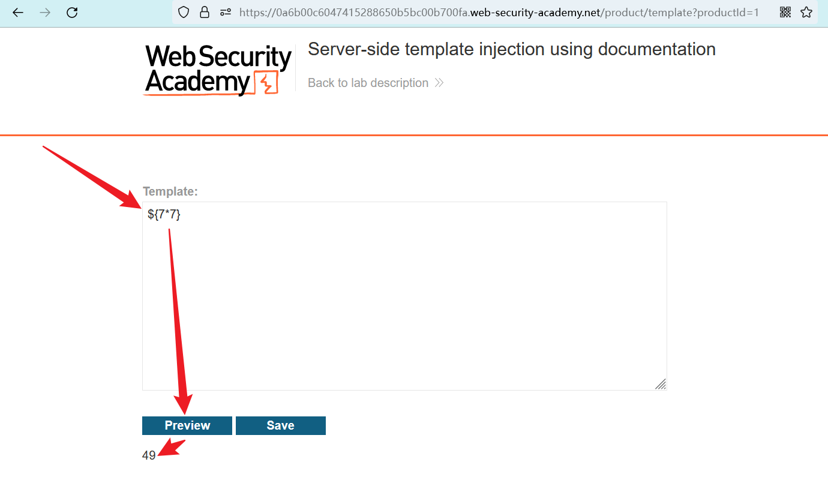
Task: Open the site permissions icon
Action: point(226,12)
